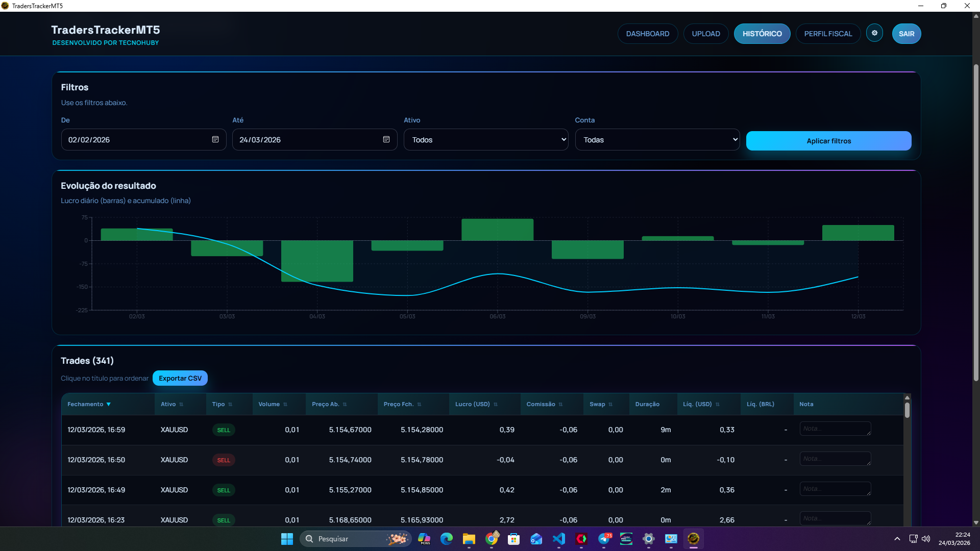
Task: Log out with the Sair button
Action: (906, 34)
